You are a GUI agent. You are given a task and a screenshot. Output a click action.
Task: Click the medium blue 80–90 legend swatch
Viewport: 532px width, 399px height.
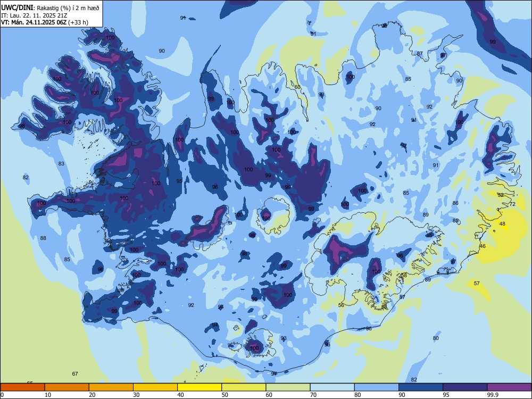(377, 387)
